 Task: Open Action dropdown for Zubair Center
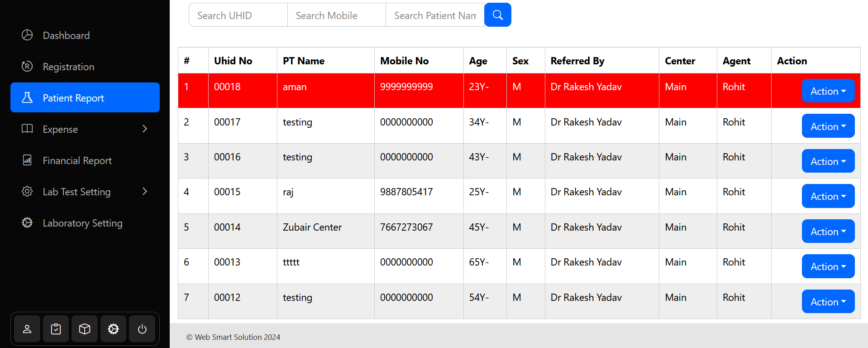coord(828,231)
